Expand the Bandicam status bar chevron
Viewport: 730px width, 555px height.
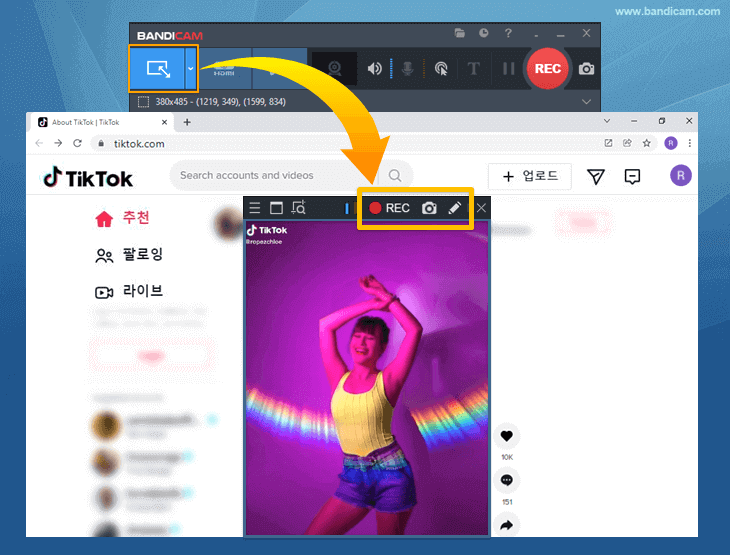click(x=586, y=102)
